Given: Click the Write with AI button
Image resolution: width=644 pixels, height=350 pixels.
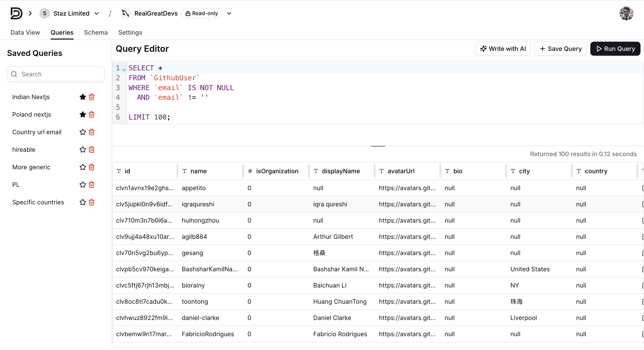Looking at the screenshot, I should click(x=502, y=48).
